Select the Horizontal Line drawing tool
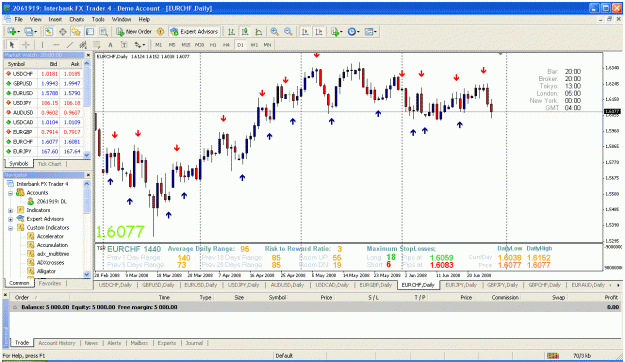This screenshot has width=625, height=362. click(56, 45)
